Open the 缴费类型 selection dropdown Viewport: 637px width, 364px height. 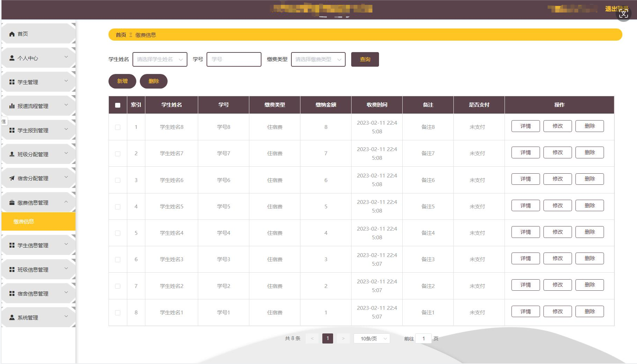(318, 59)
